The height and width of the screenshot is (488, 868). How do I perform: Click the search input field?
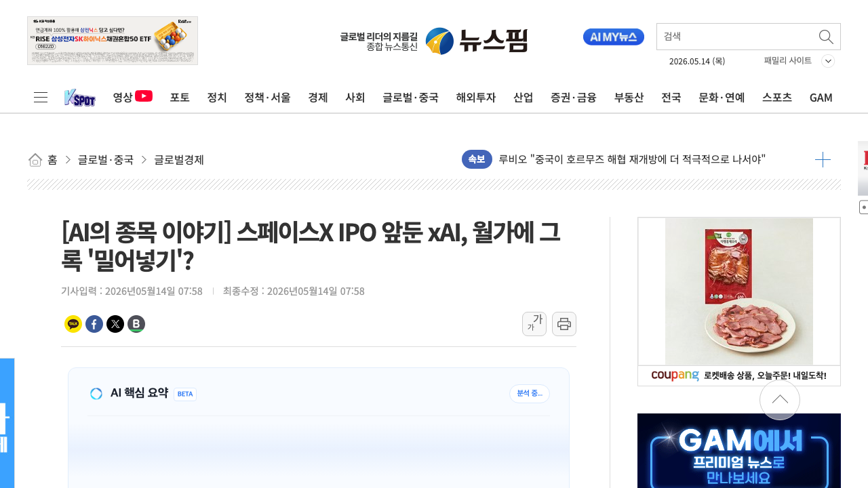(x=736, y=37)
